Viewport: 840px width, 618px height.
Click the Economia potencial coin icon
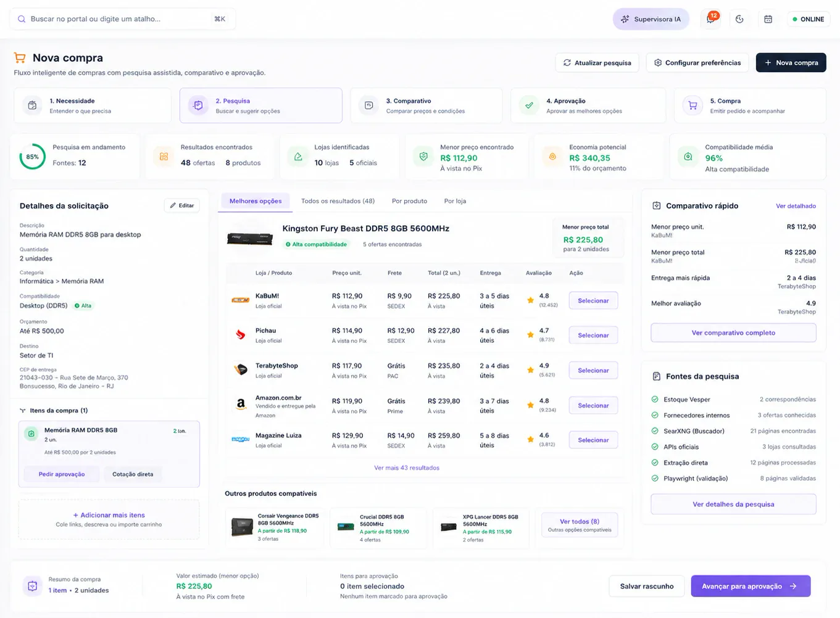click(x=552, y=157)
